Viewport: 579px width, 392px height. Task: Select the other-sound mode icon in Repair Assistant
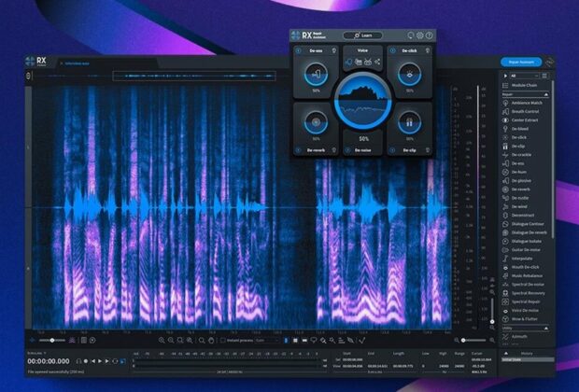377,62
